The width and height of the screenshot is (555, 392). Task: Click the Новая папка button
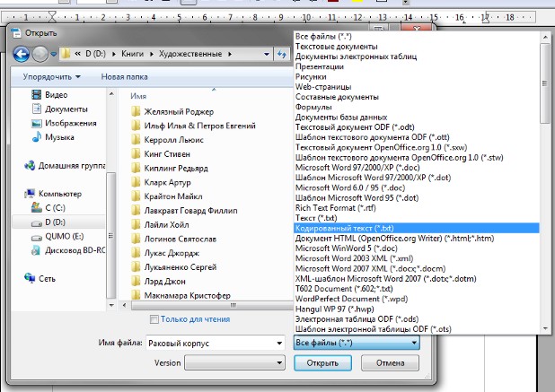point(124,77)
